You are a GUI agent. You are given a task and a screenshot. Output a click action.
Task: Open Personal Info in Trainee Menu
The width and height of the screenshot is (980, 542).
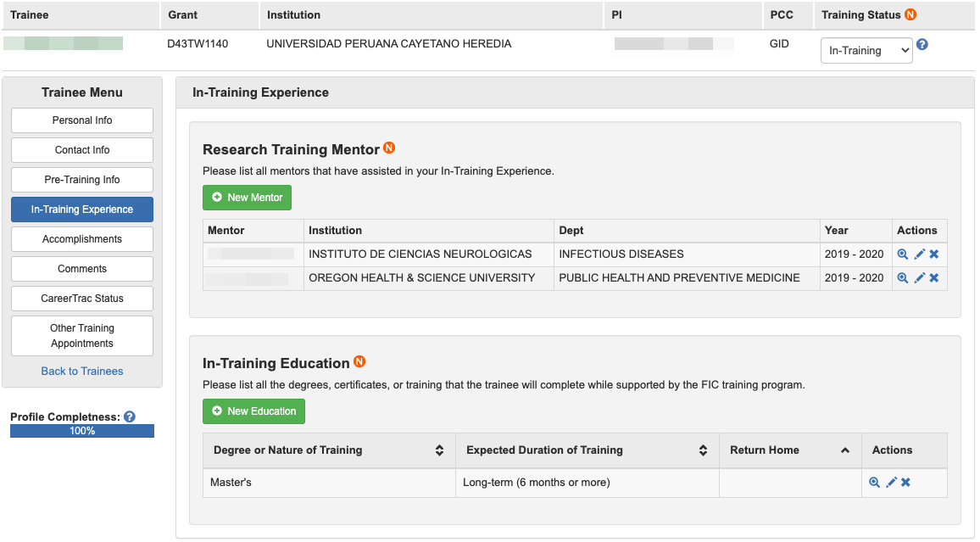(82, 120)
